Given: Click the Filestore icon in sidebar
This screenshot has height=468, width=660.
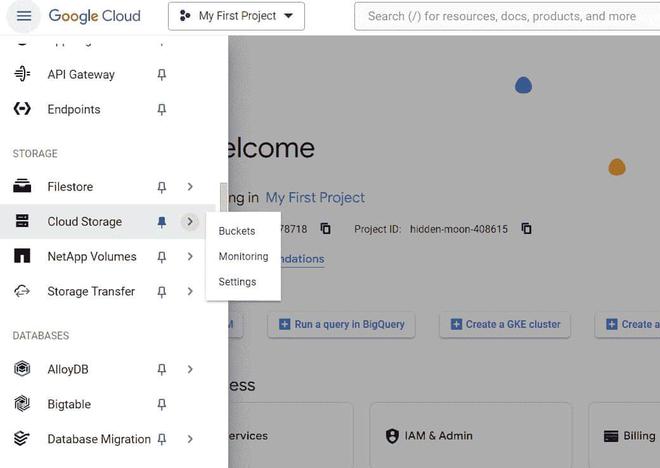Looking at the screenshot, I should (x=22, y=187).
